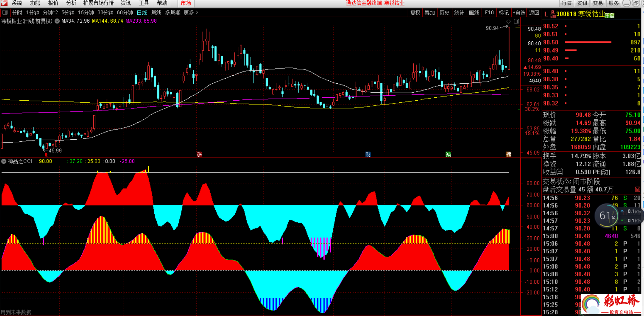This screenshot has height=316, width=644.
Task: Click the orange 榜 event marker
Action: click(x=508, y=155)
